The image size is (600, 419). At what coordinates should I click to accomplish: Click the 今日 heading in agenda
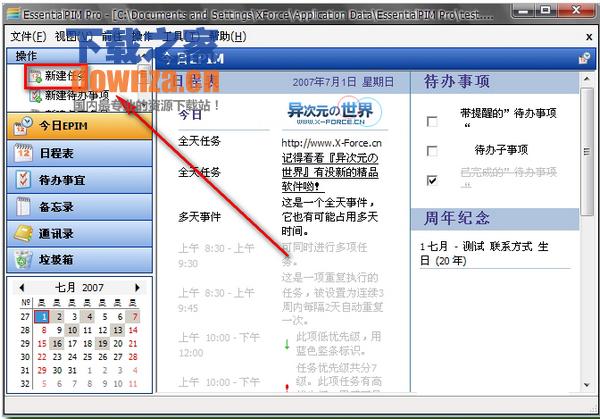[x=190, y=114]
